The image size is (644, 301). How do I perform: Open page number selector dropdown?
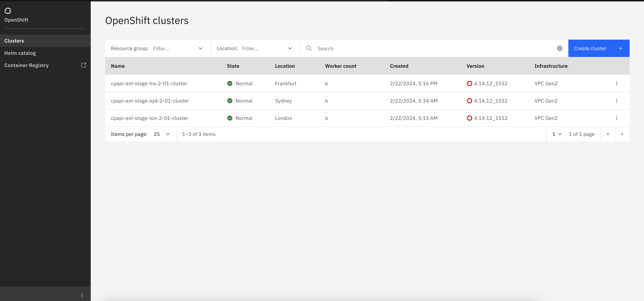click(x=557, y=134)
